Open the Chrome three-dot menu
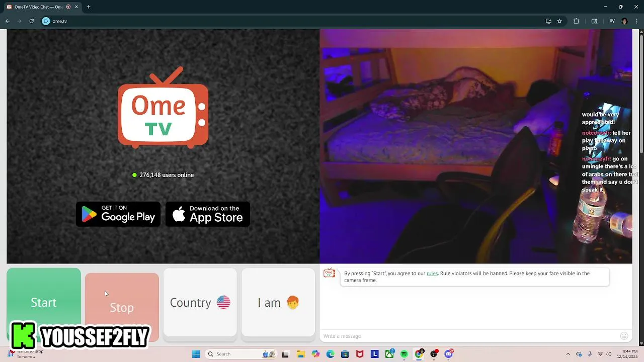 [x=637, y=21]
